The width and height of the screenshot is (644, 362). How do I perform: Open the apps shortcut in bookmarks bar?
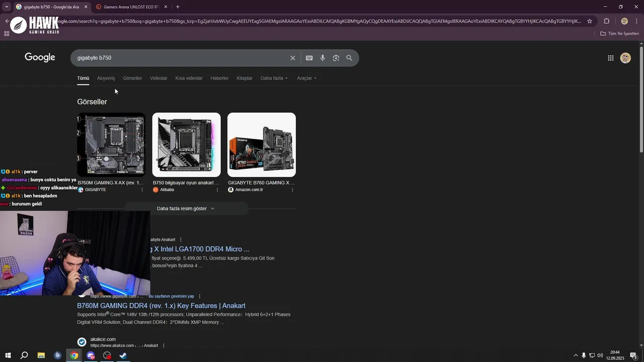(x=7, y=33)
